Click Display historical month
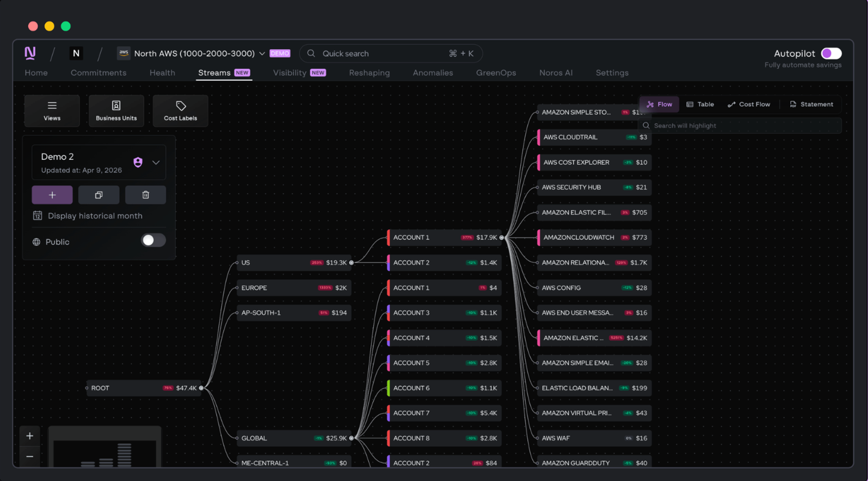Image resolution: width=868 pixels, height=481 pixels. (x=95, y=216)
